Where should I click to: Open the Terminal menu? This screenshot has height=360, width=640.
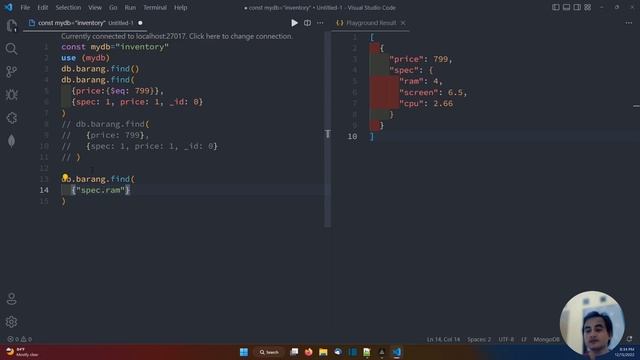pyautogui.click(x=155, y=7)
